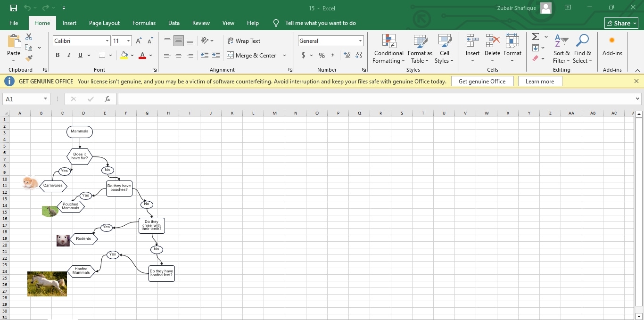Open Sort & Filter
This screenshot has height=320, width=644.
click(561, 49)
